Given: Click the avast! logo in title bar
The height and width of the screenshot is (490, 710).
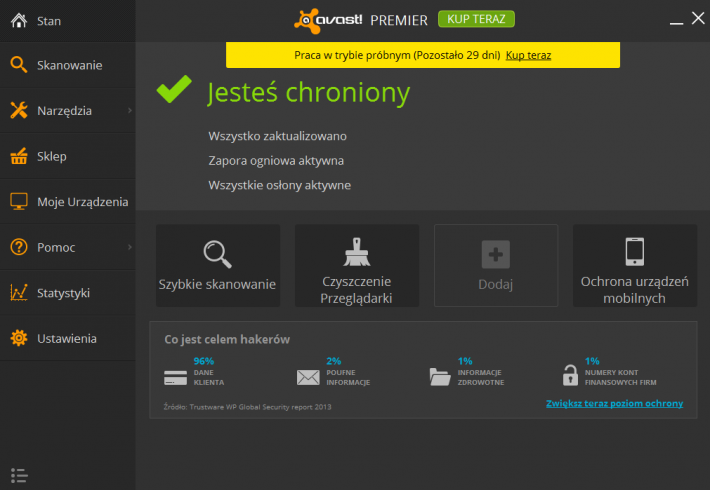Looking at the screenshot, I should (328, 20).
